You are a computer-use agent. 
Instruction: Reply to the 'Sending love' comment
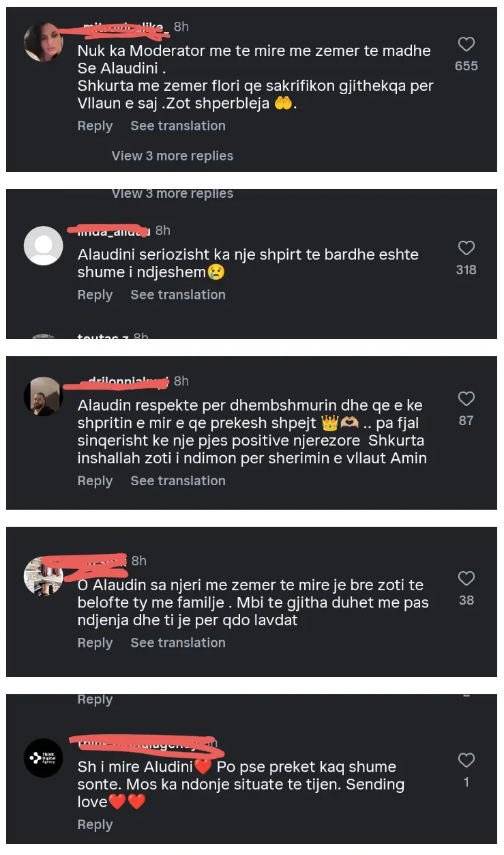pyautogui.click(x=95, y=825)
